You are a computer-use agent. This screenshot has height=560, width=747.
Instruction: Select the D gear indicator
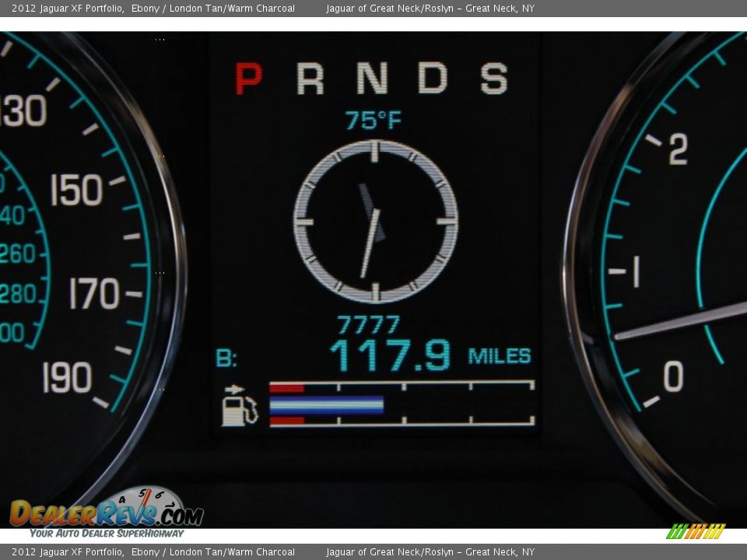(x=433, y=78)
